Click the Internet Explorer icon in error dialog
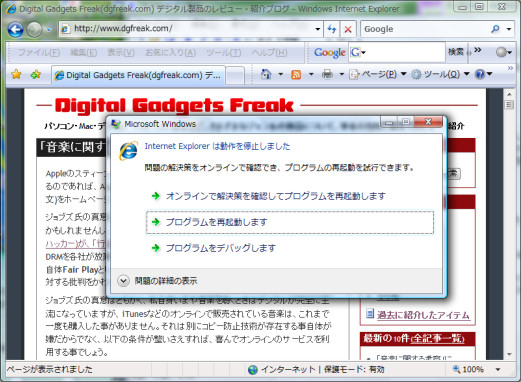This screenshot has height=382, width=521. (128, 150)
